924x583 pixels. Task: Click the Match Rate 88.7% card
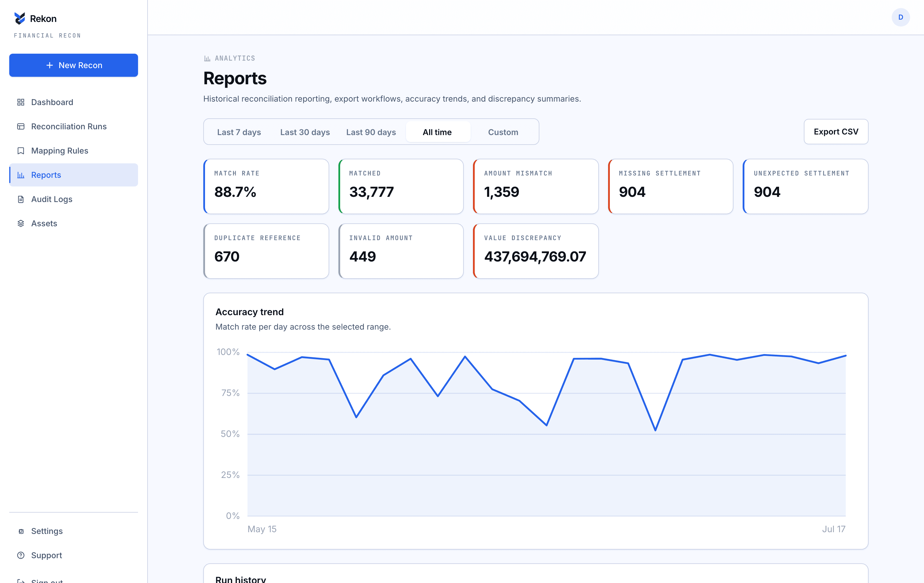click(x=266, y=186)
